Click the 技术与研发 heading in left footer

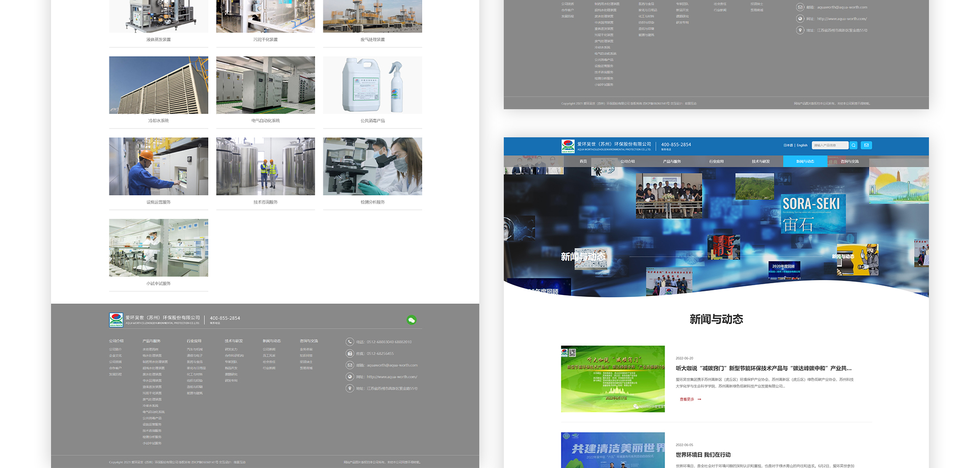click(234, 341)
